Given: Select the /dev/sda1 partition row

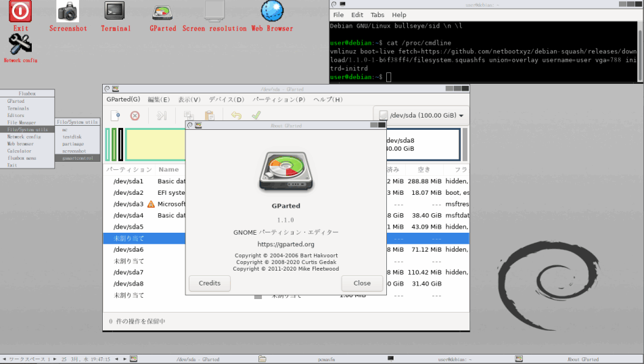Looking at the screenshot, I should coord(286,181).
